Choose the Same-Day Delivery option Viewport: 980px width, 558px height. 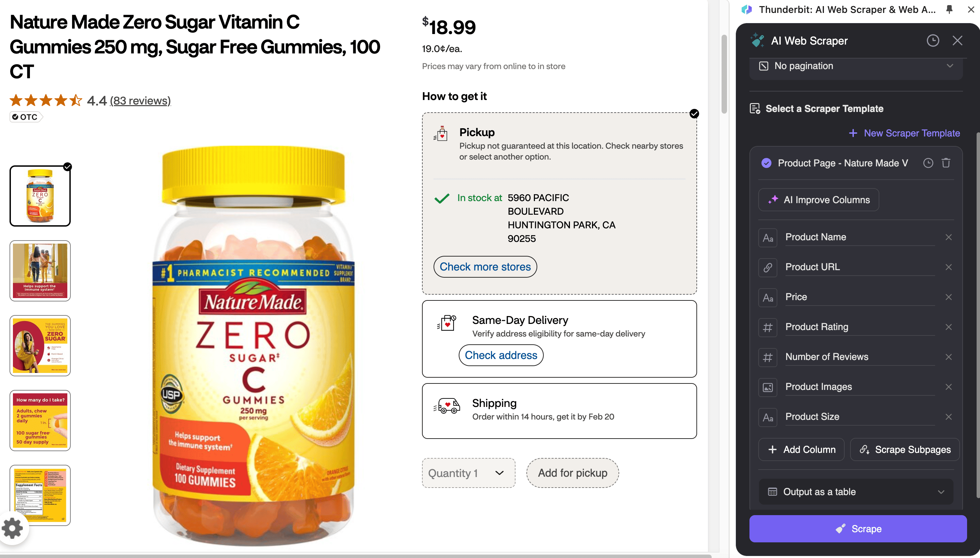(559, 326)
